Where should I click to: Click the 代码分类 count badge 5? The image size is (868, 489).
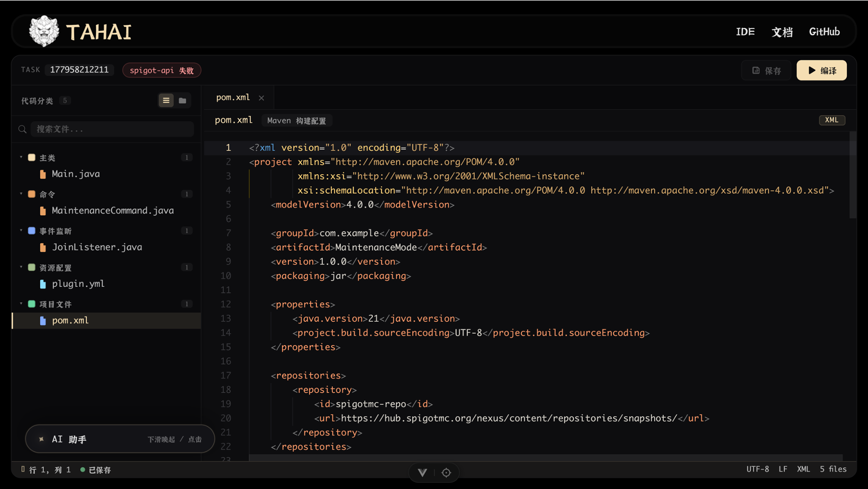(x=65, y=101)
